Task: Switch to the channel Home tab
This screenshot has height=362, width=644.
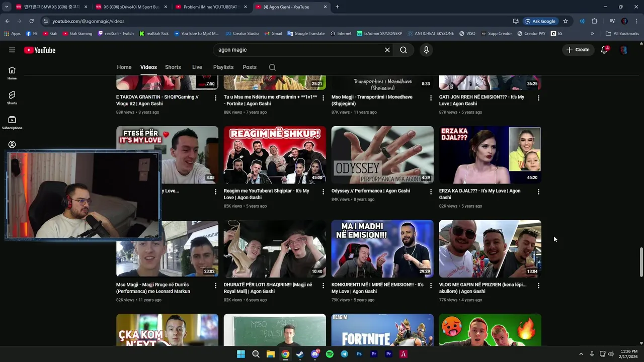Action: [124, 67]
